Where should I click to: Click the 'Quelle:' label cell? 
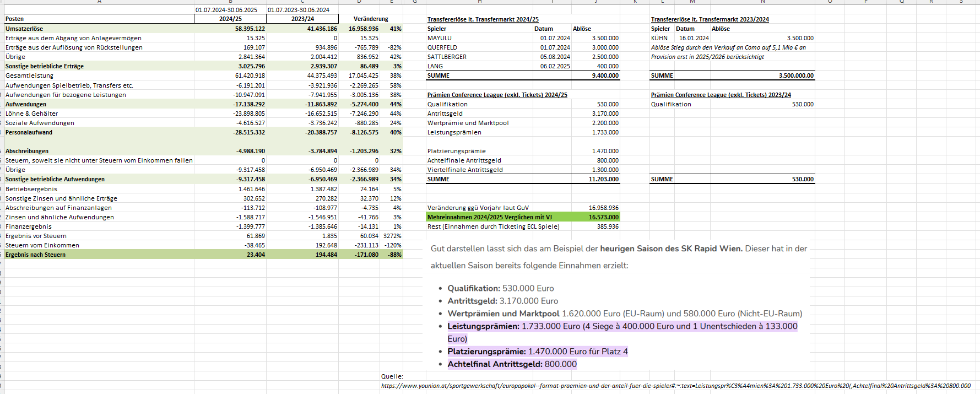[392, 376]
